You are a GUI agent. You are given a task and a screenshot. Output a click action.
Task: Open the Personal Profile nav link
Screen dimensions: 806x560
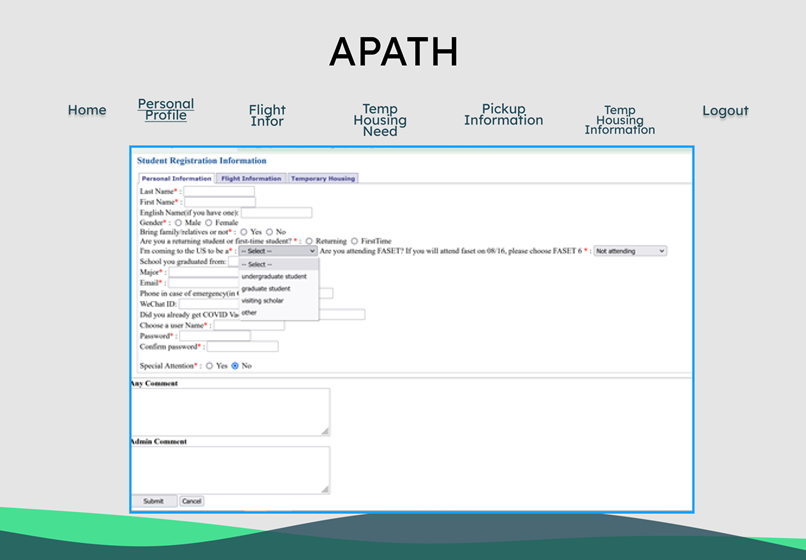point(166,110)
